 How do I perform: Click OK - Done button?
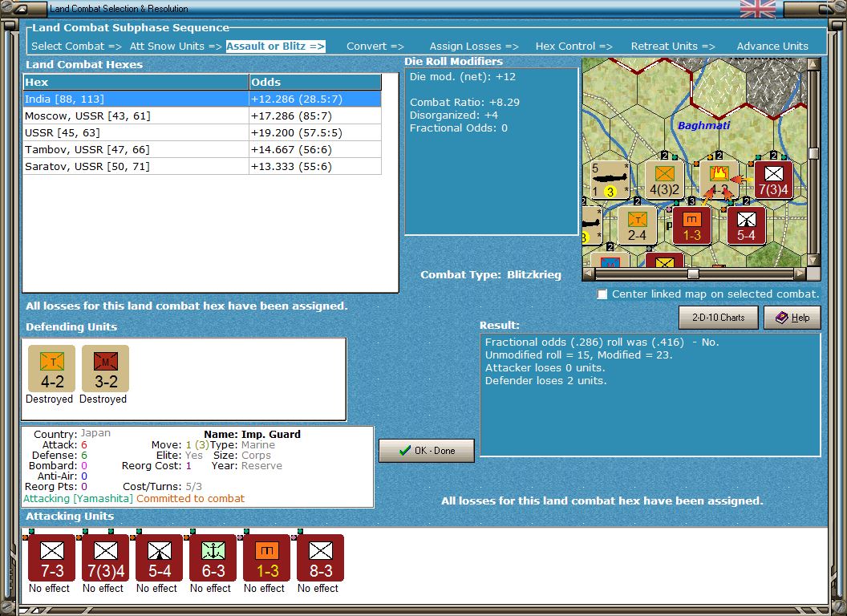pyautogui.click(x=427, y=451)
